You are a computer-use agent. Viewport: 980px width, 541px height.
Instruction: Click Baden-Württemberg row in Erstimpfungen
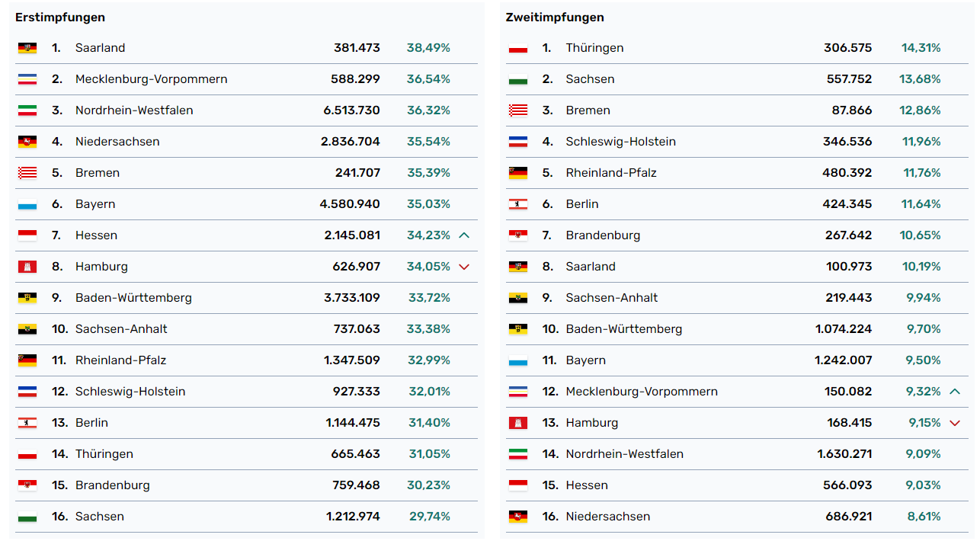point(133,298)
